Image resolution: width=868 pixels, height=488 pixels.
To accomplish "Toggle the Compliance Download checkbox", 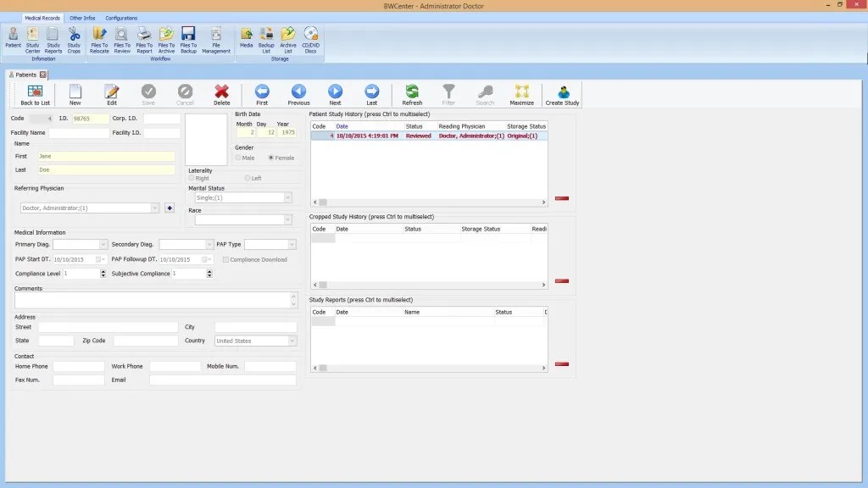I will pyautogui.click(x=225, y=259).
